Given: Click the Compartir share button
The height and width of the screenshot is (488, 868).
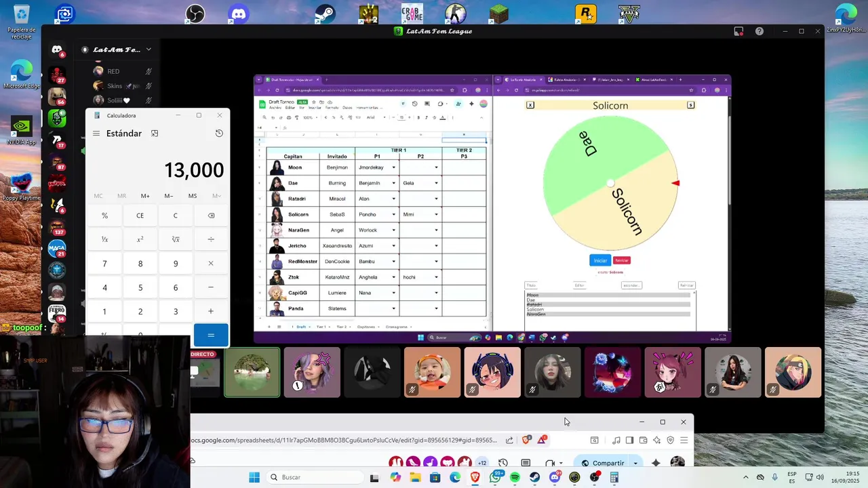Looking at the screenshot, I should click(x=604, y=463).
